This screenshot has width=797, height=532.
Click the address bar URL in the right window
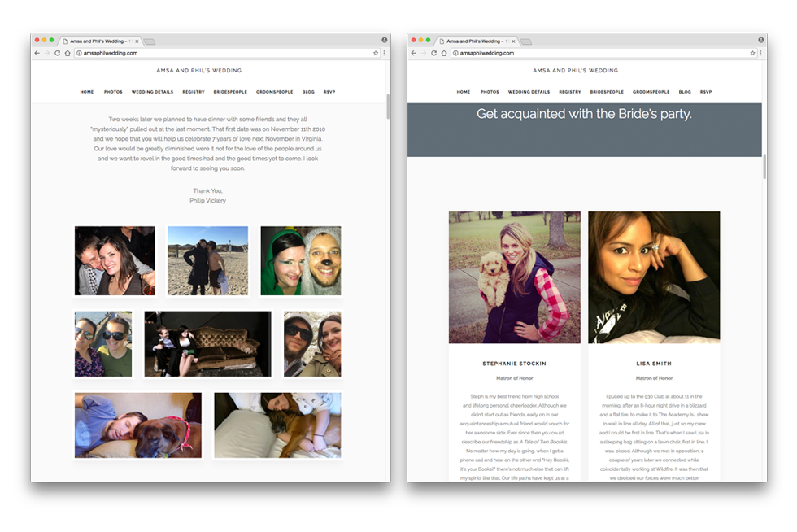click(x=487, y=53)
